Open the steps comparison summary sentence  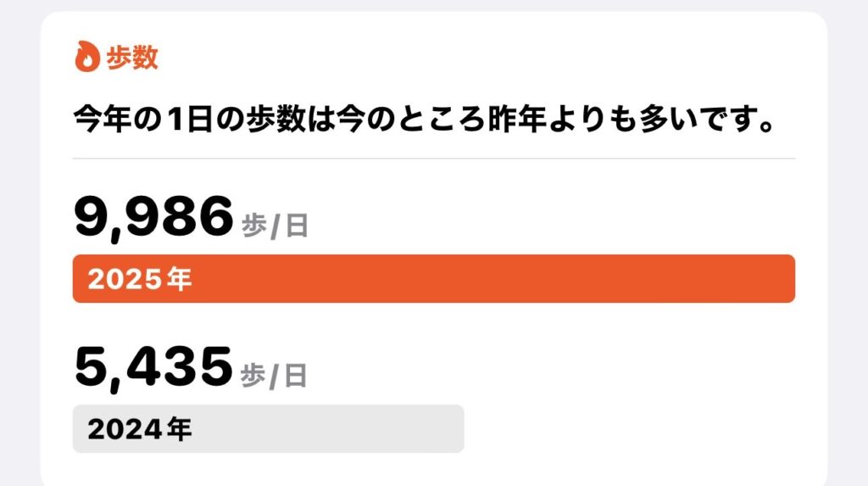pyautogui.click(x=424, y=119)
